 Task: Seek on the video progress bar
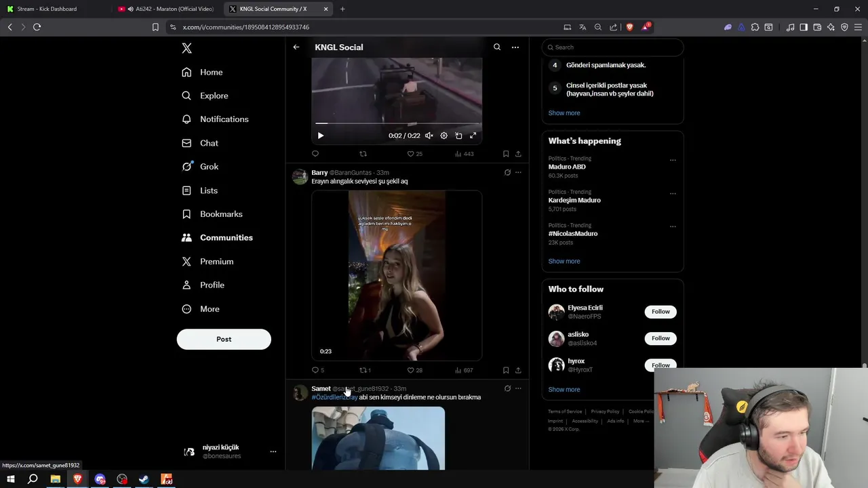397,123
